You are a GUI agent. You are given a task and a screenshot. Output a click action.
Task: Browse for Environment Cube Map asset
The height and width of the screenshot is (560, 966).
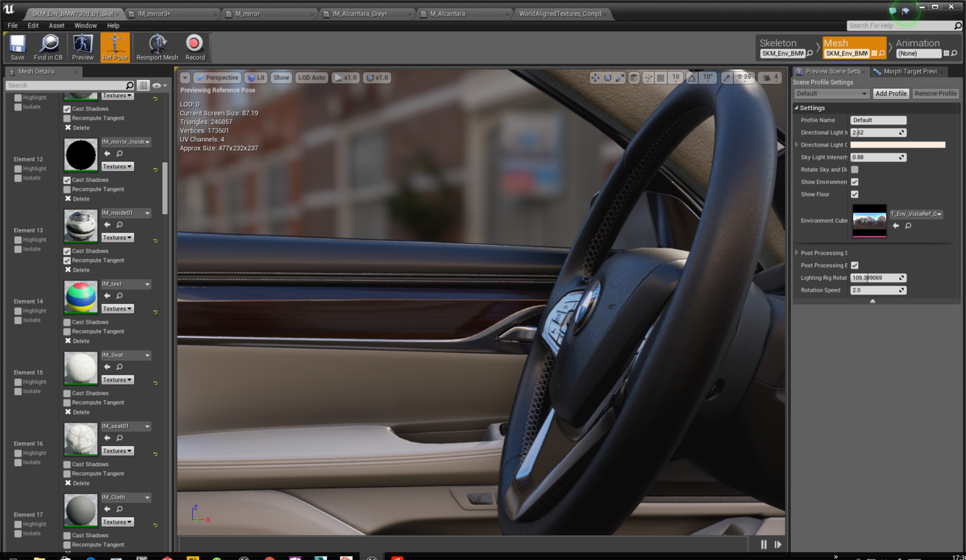908,226
